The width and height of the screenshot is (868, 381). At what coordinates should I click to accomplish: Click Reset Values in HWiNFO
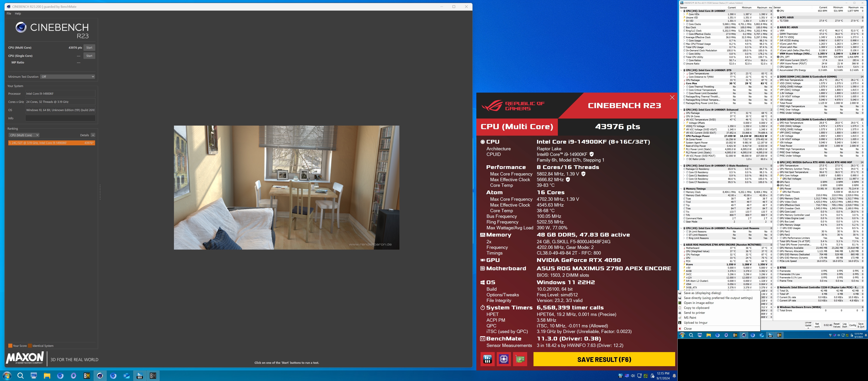(836, 325)
